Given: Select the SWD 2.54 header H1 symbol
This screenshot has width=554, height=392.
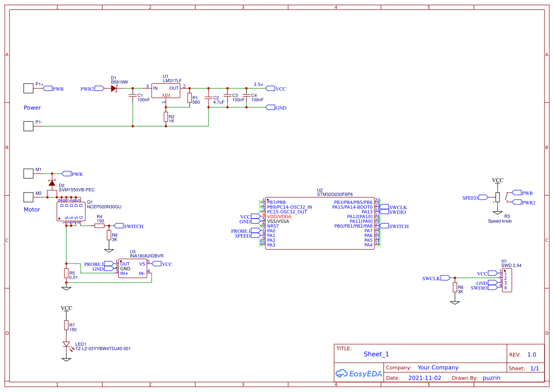Looking at the screenshot, I should [x=507, y=280].
